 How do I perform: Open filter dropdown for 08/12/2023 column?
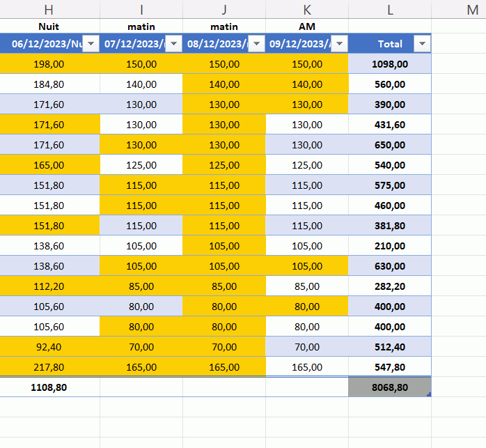256,43
